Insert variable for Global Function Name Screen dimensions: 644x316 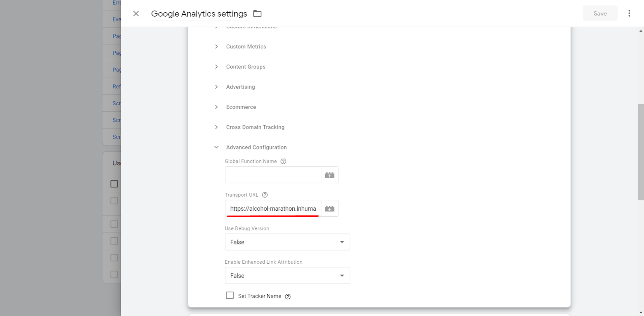[x=329, y=175]
